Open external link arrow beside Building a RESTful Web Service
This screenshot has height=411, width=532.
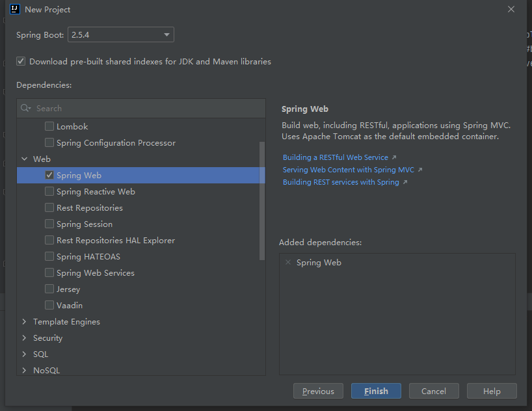[x=394, y=157]
